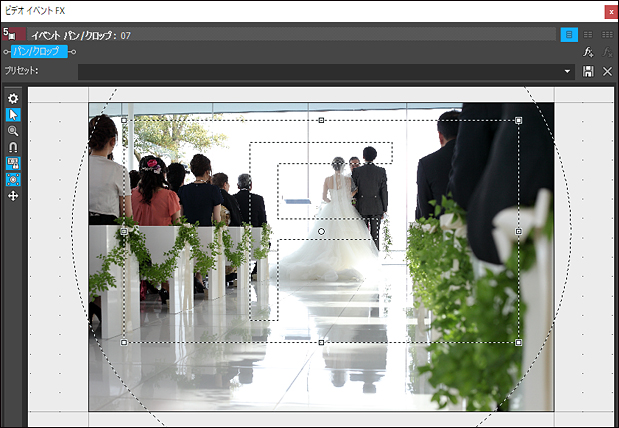Click top-right crop corner handle
619x428 pixels.
(519, 120)
